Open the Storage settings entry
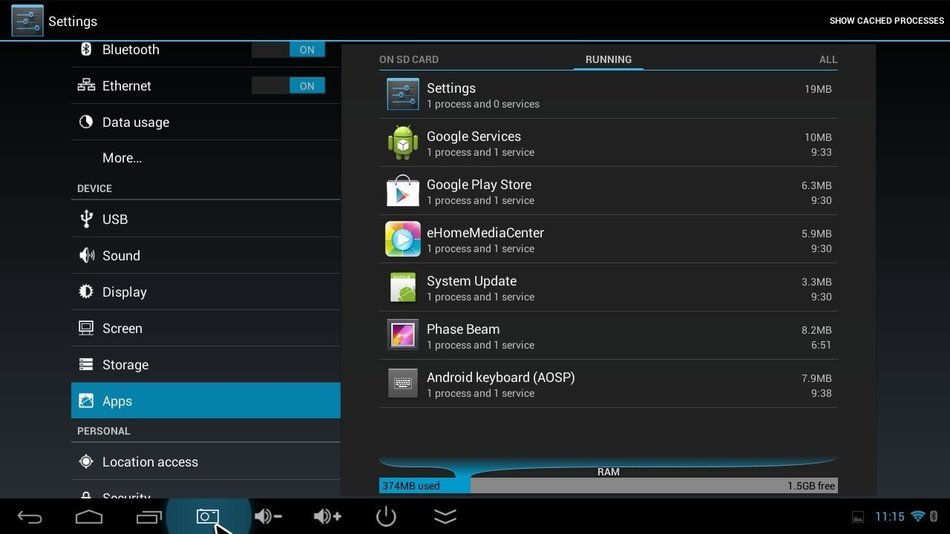The width and height of the screenshot is (950, 534). point(205,364)
